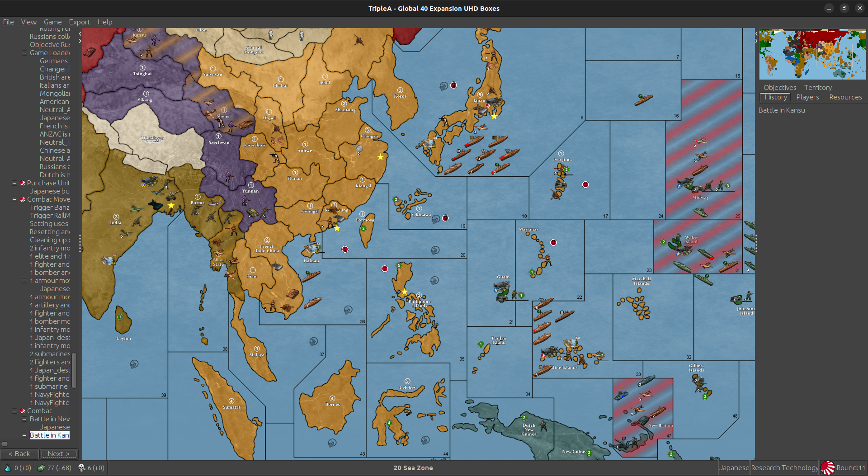
Task: Click the Japanese rising sun flag beside Round:11
Action: coord(828,468)
